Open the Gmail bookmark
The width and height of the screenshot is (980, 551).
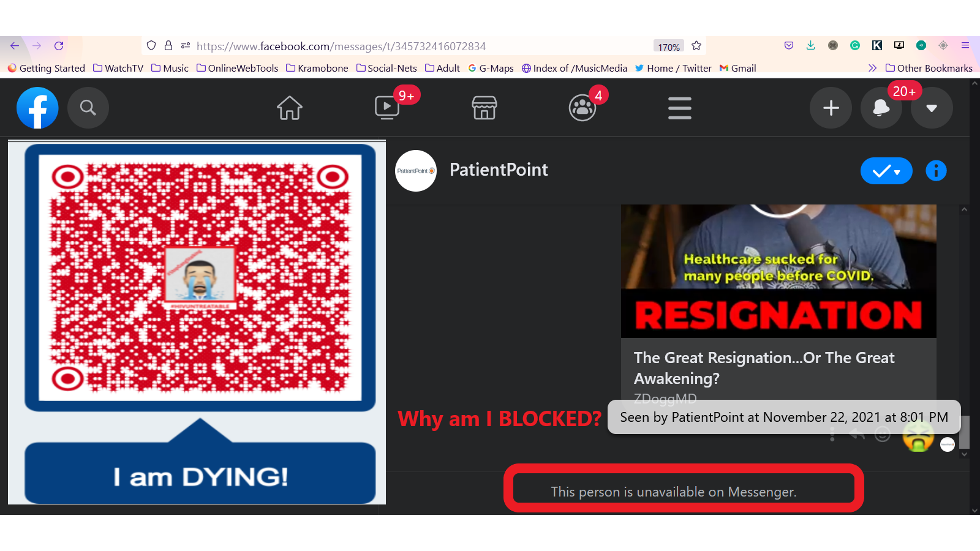click(x=737, y=68)
